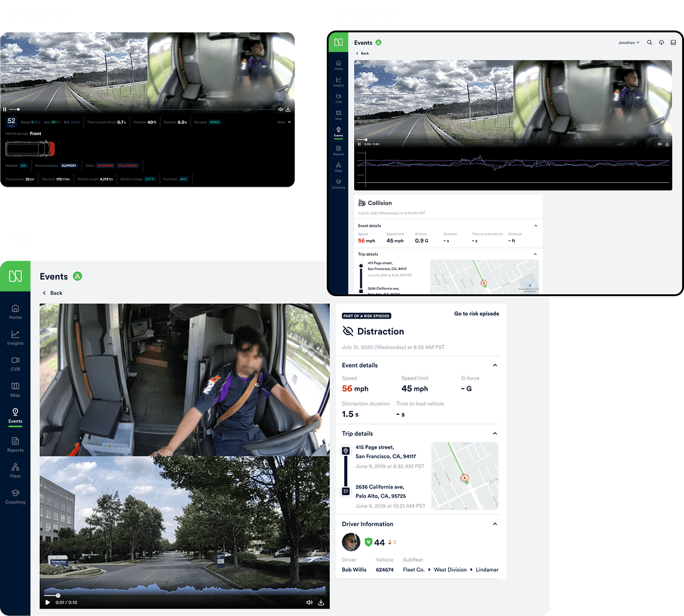Click the ROAD eye gaze badge
The image size is (684, 616).
coord(215,122)
